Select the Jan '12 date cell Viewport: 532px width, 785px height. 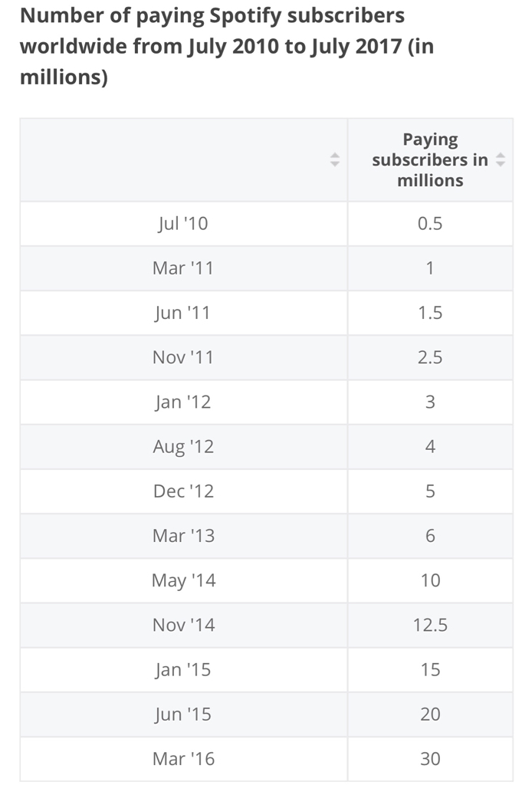pos(183,402)
